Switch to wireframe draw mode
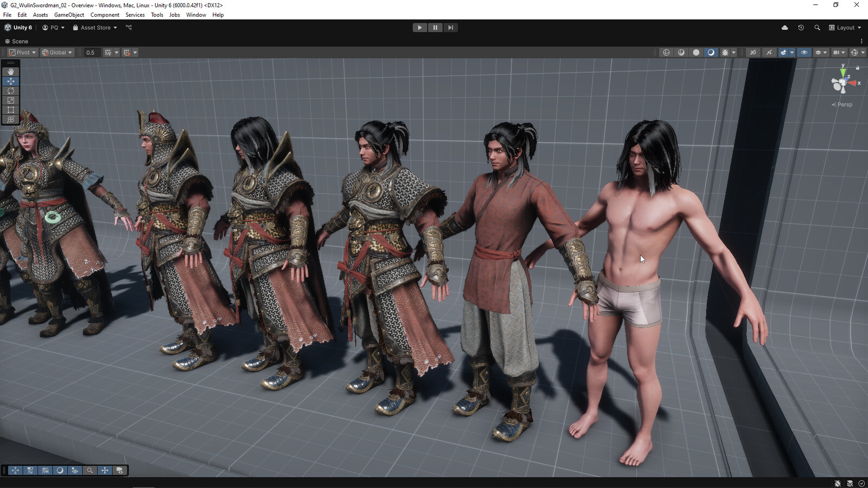The width and height of the screenshot is (868, 488). pyautogui.click(x=666, y=53)
